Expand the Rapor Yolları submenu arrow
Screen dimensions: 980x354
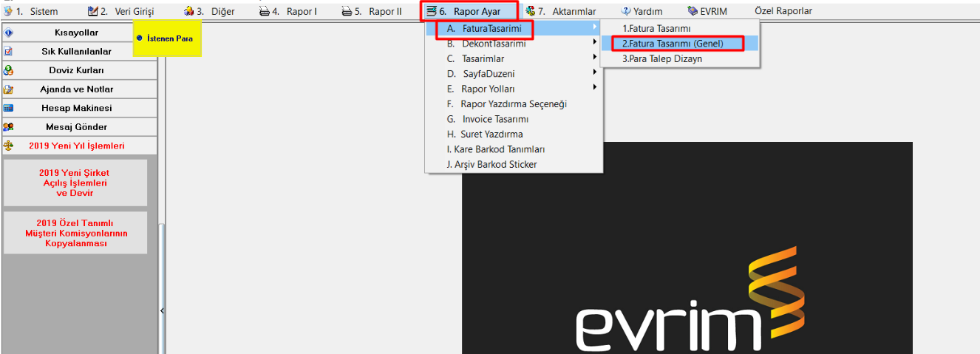pyautogui.click(x=595, y=89)
